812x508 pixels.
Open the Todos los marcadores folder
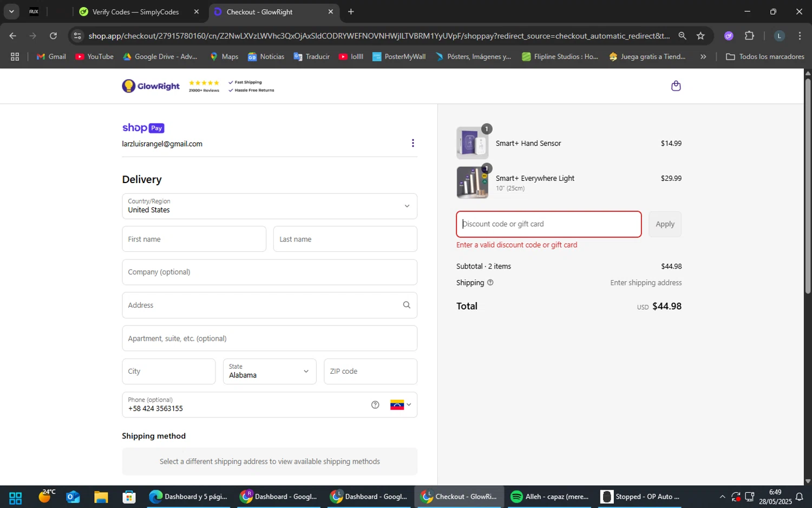click(x=765, y=56)
